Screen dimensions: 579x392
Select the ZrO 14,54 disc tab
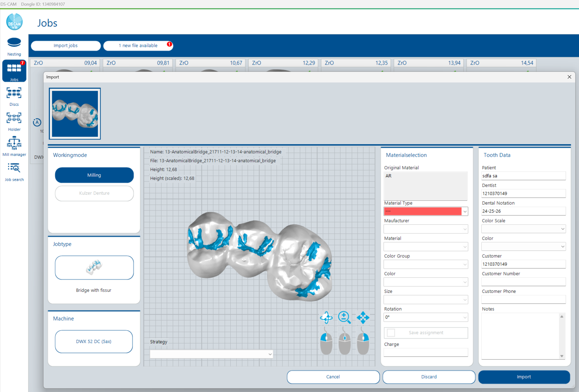coord(501,63)
